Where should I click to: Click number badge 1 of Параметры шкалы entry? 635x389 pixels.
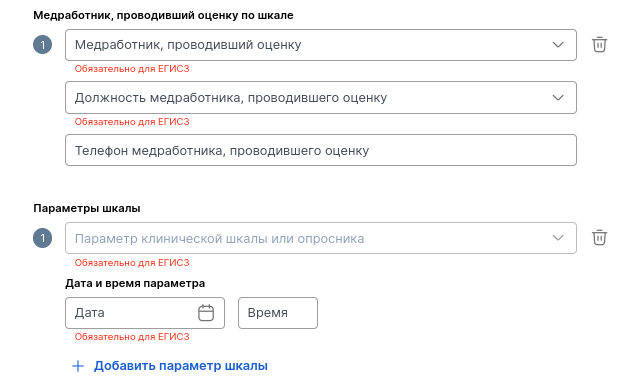coord(43,238)
